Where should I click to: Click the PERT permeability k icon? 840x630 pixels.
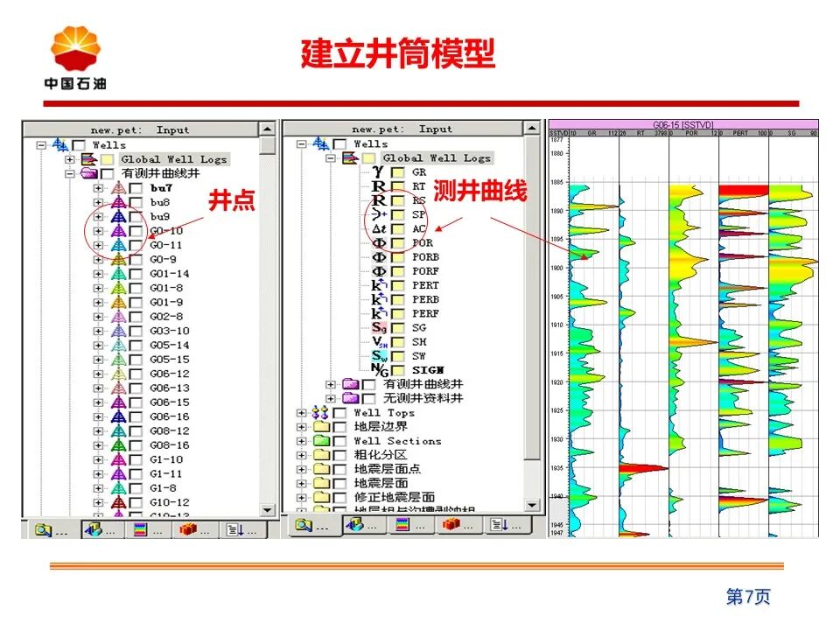click(x=379, y=285)
